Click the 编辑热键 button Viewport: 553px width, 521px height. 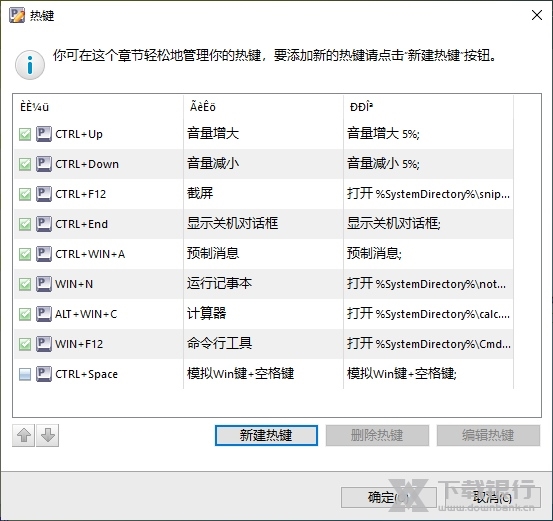[x=488, y=435]
